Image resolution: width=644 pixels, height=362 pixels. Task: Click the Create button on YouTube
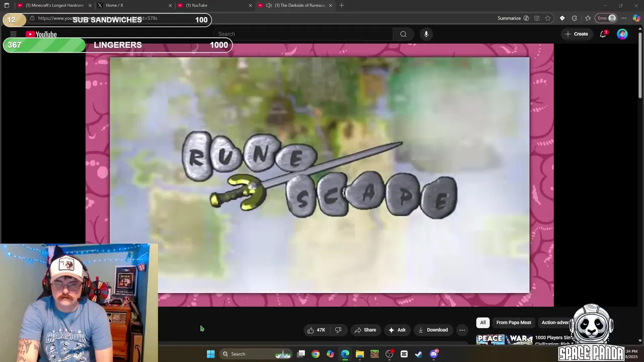pos(576,34)
